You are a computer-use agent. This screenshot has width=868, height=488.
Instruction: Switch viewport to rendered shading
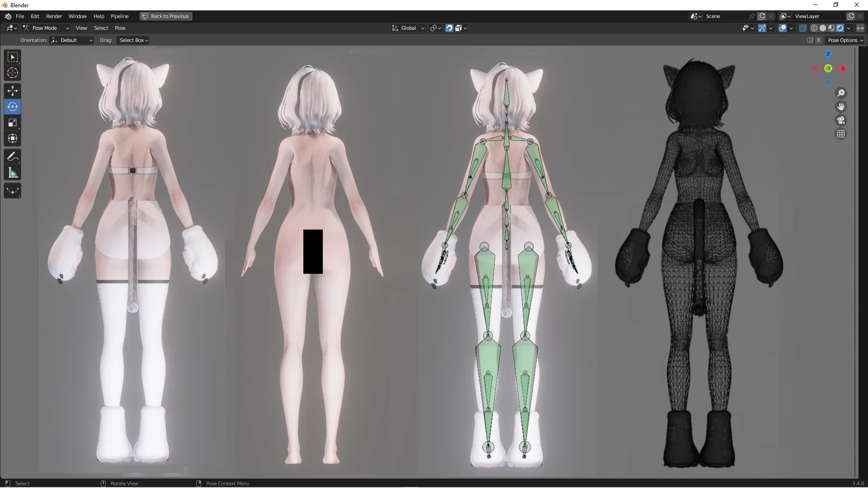[x=840, y=28]
